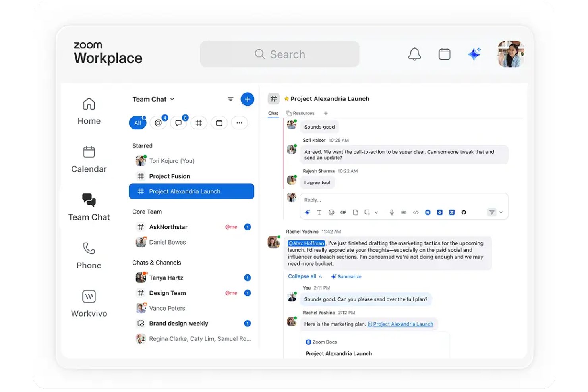
Task: Insert a code snippet
Action: point(416,212)
